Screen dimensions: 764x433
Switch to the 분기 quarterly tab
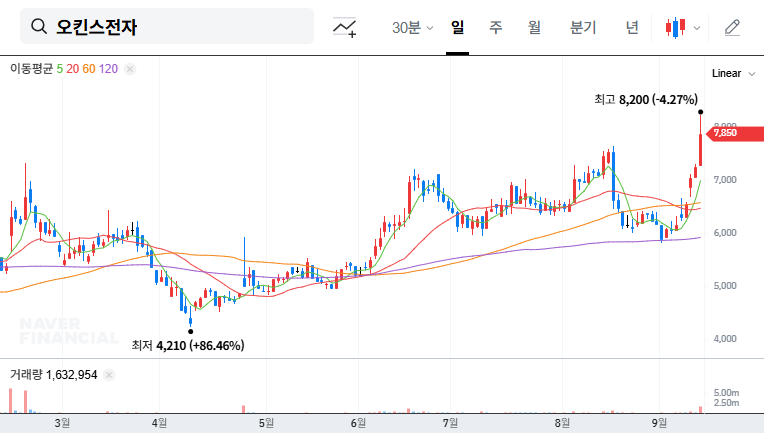(583, 27)
